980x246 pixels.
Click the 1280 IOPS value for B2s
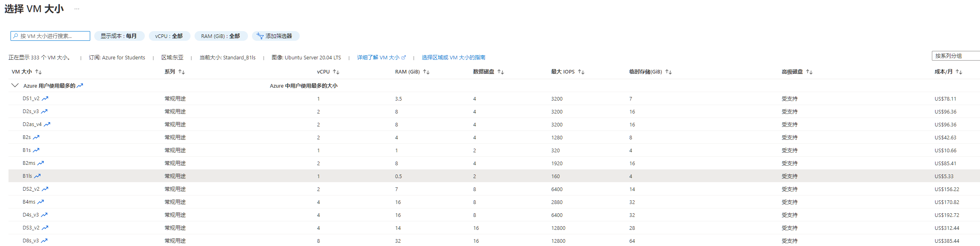pos(557,138)
